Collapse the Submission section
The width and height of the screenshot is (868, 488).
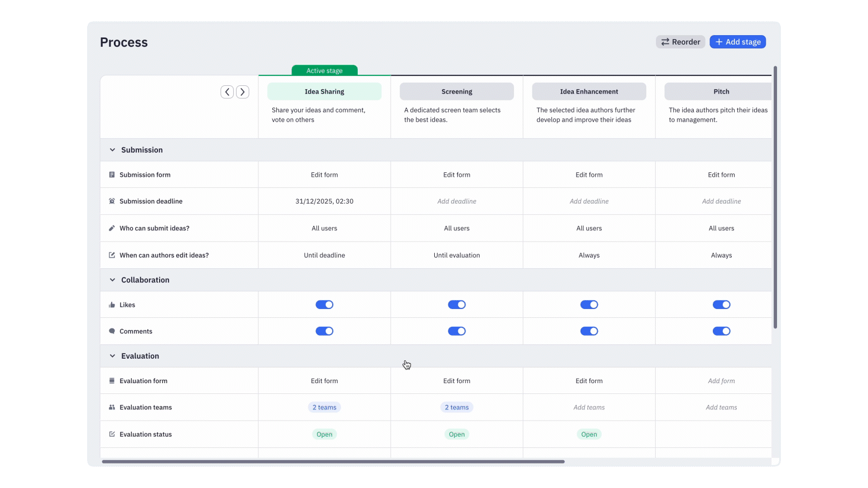coord(112,150)
